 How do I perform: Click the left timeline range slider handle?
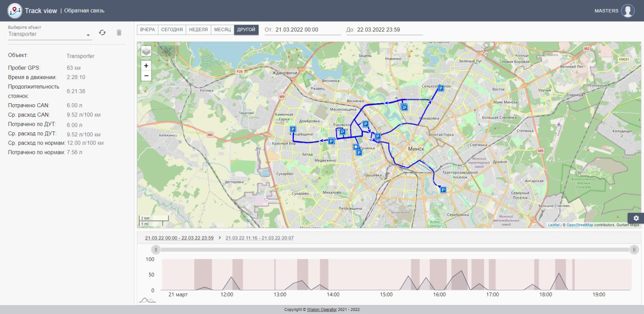click(x=156, y=250)
